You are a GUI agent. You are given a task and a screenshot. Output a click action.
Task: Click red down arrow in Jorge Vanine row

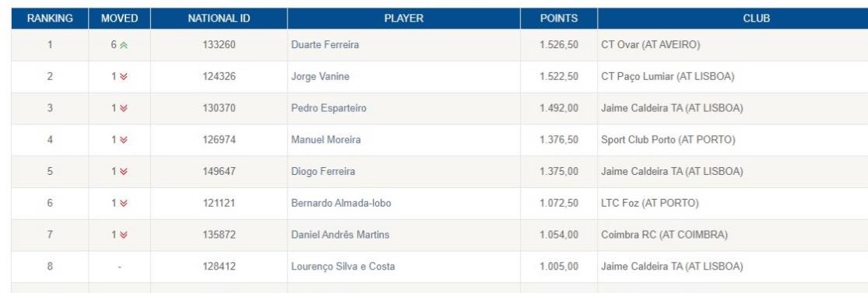tap(124, 77)
